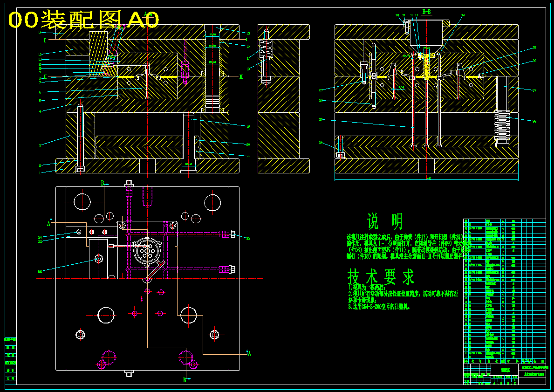Select plan view callout number 25
Image resolution: width=554 pixels, height=392 pixels.
coord(248,238)
